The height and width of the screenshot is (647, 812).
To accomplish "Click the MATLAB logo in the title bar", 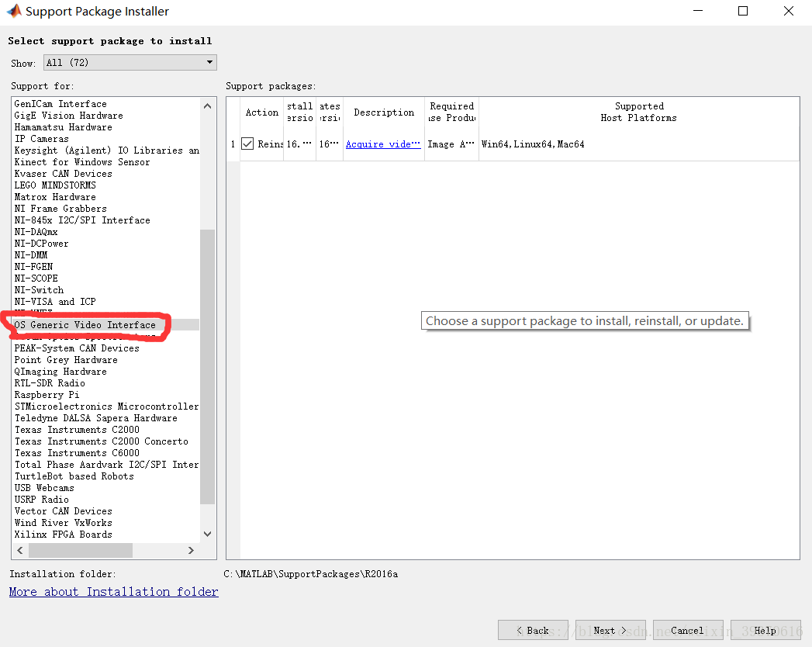I will (14, 11).
